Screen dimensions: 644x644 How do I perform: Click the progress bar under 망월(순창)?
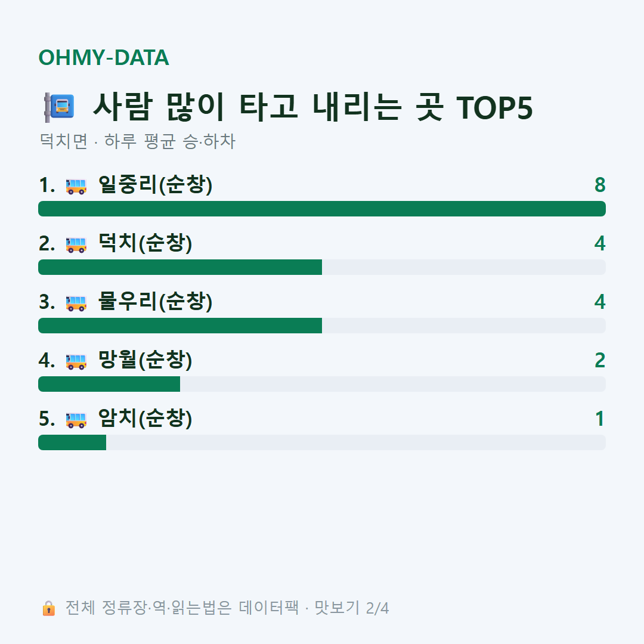pos(322,384)
